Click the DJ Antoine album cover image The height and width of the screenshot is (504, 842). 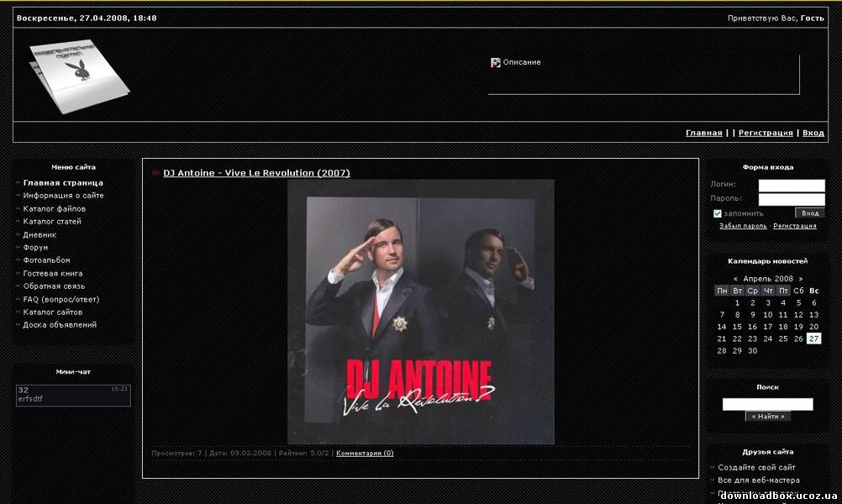pos(421,312)
